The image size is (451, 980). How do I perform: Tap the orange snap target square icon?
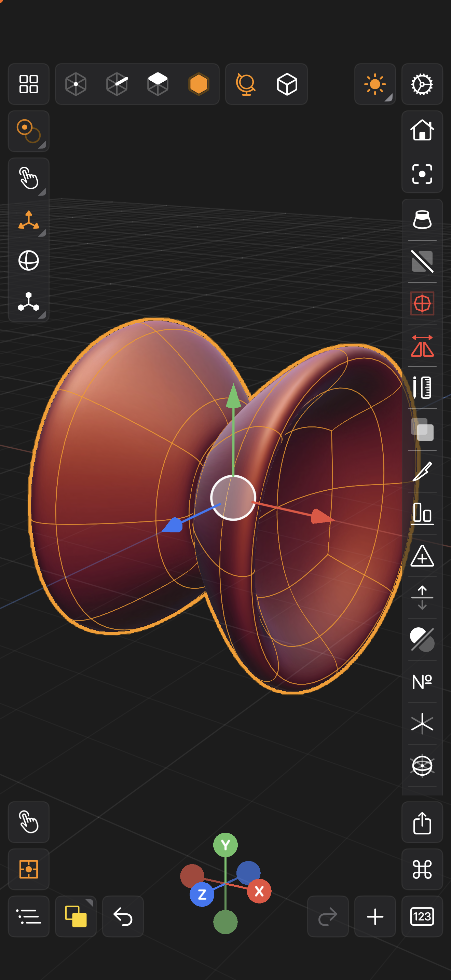[28, 869]
